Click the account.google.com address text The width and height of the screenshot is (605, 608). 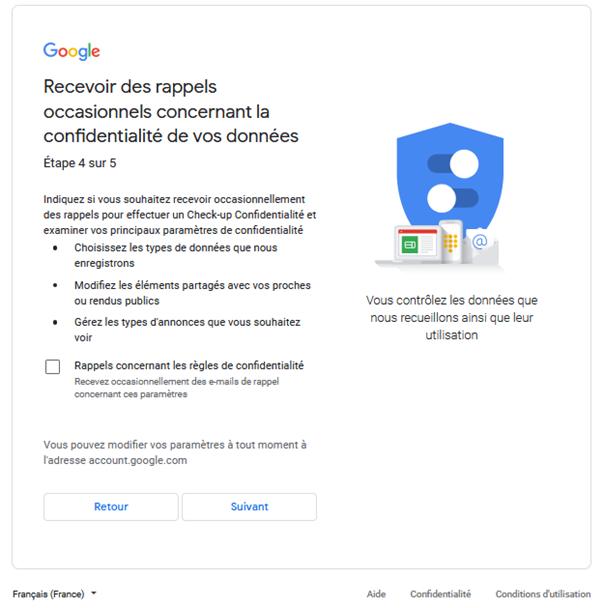coord(137,460)
